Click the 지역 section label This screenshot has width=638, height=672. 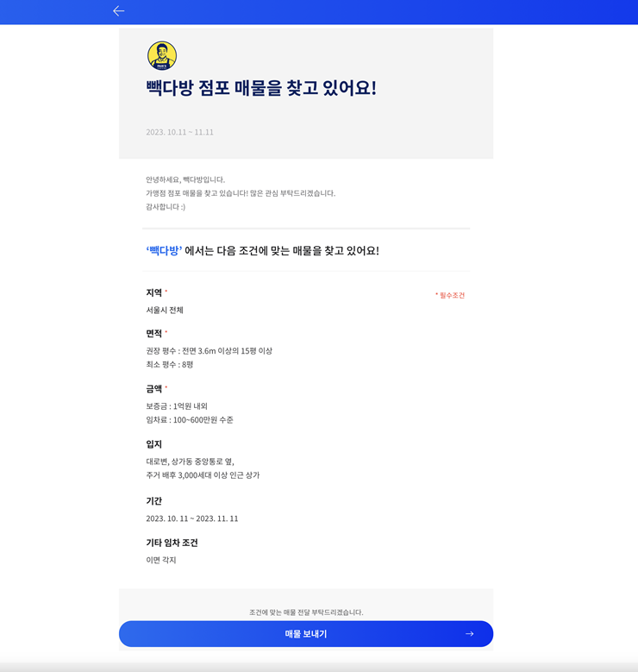click(x=153, y=292)
